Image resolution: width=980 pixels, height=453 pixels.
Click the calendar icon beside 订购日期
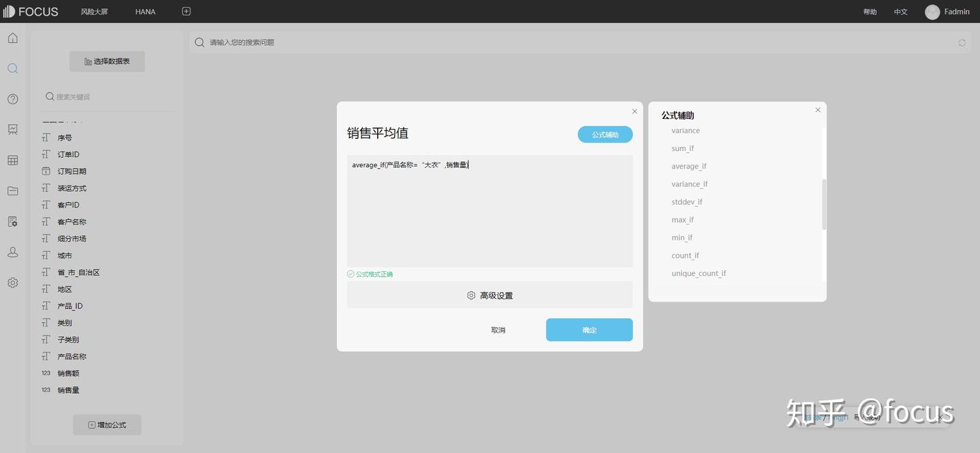coord(45,171)
